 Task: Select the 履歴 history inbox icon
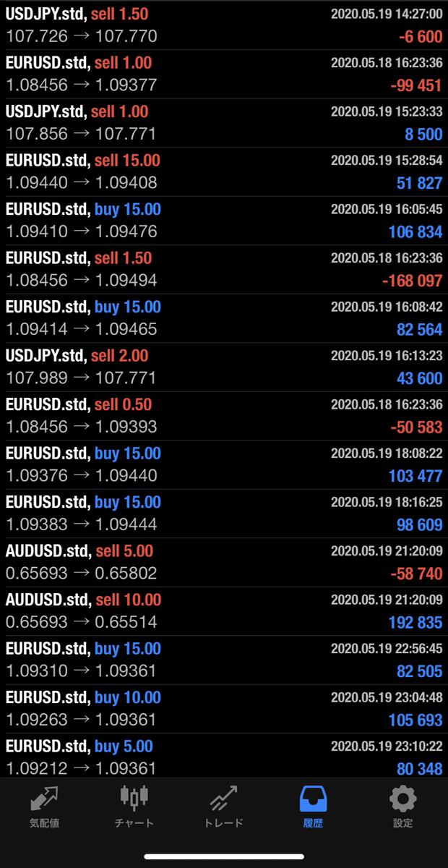(313, 799)
